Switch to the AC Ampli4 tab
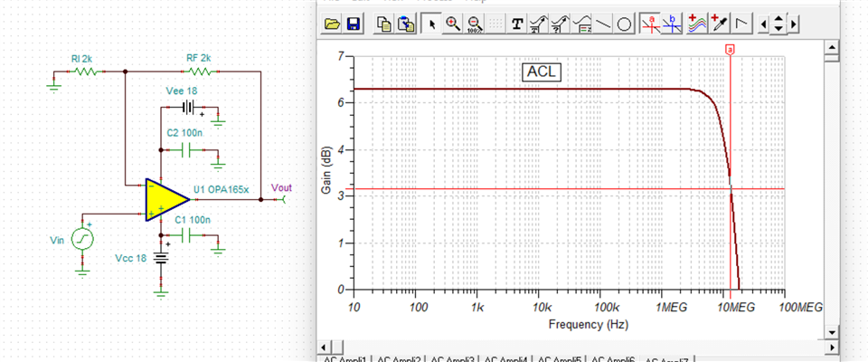Image resolution: width=868 pixels, height=362 pixels. (x=505, y=359)
